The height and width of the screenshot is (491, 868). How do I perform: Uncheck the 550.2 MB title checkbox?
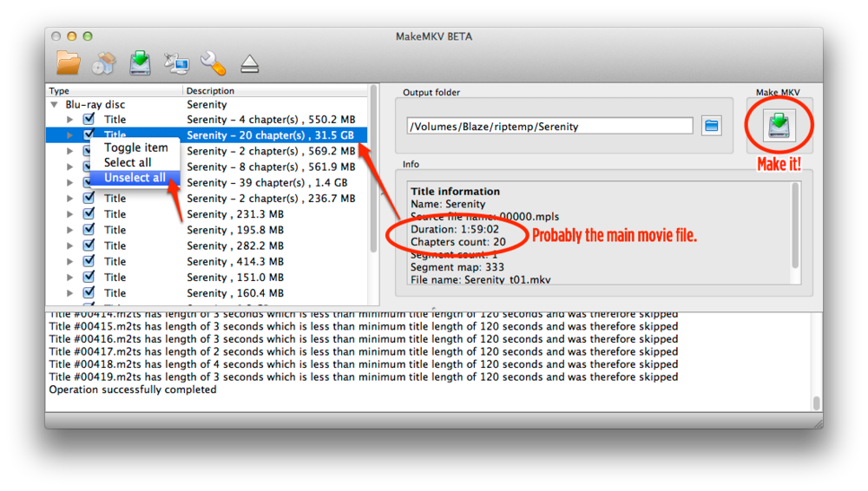click(89, 119)
